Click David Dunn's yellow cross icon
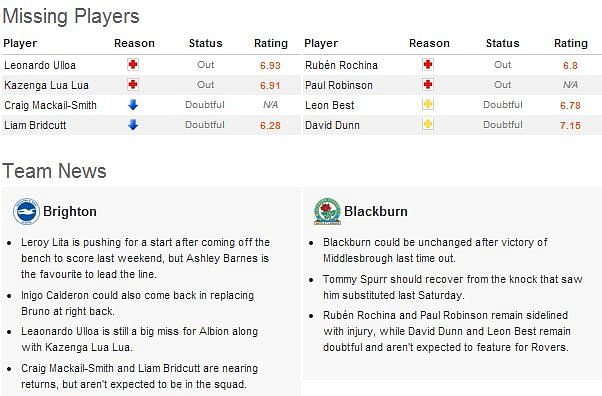This screenshot has height=396, width=602. coord(428,124)
